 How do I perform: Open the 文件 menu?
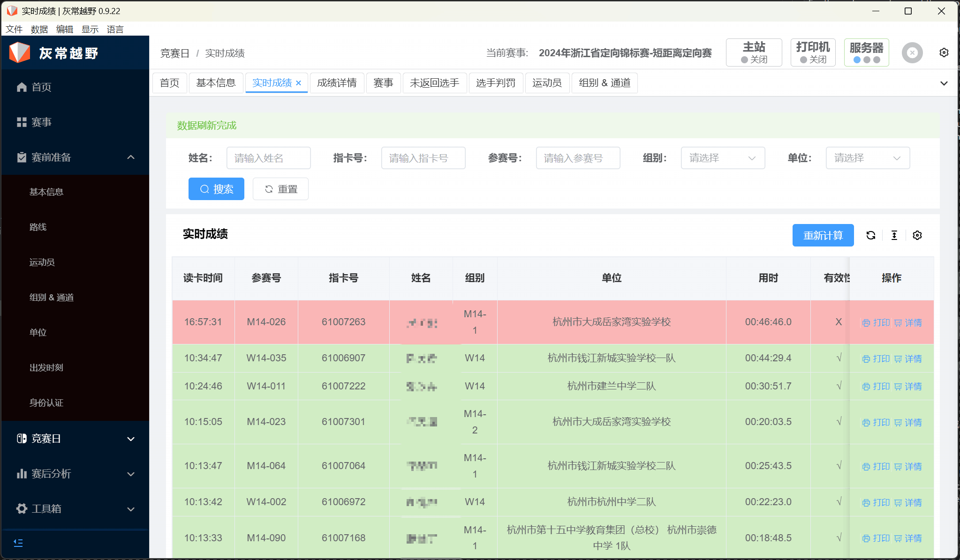pyautogui.click(x=14, y=29)
